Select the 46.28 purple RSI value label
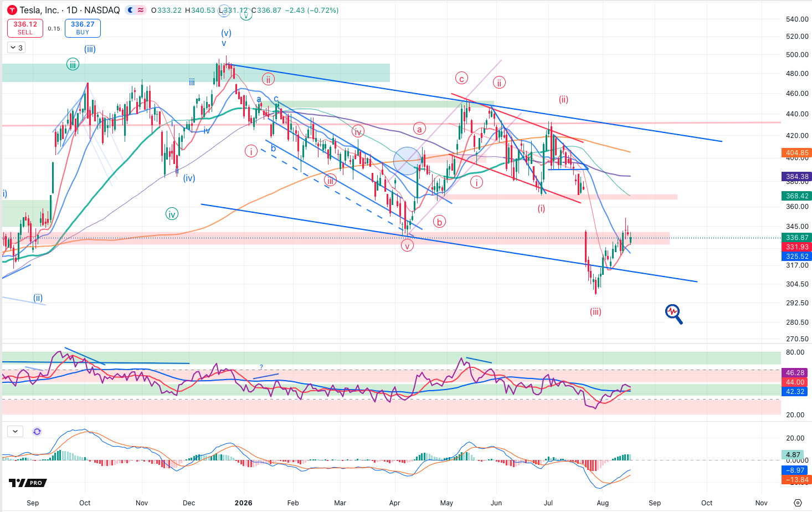 click(x=795, y=373)
